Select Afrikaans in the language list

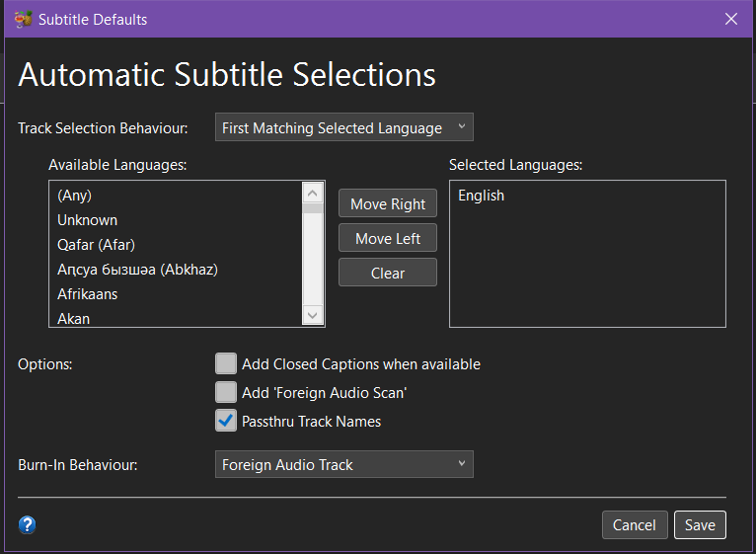point(176,294)
